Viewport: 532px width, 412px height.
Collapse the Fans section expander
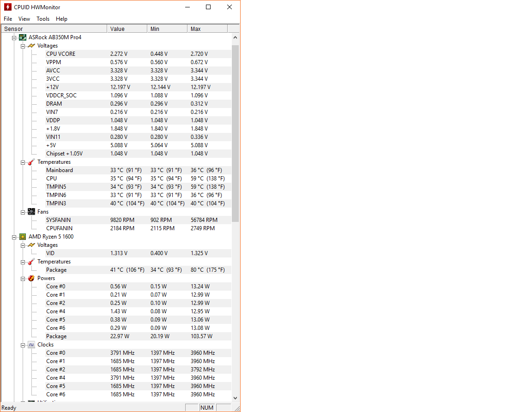(23, 212)
